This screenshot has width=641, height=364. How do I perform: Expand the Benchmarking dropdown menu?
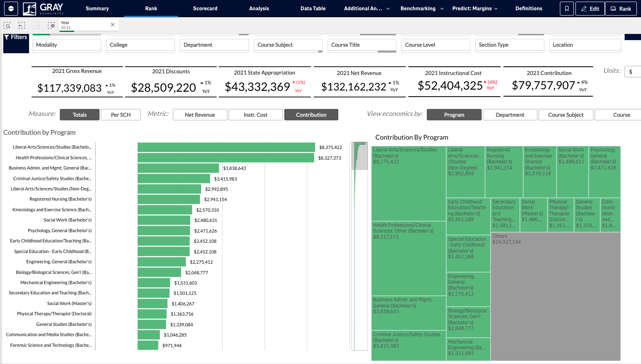click(422, 8)
